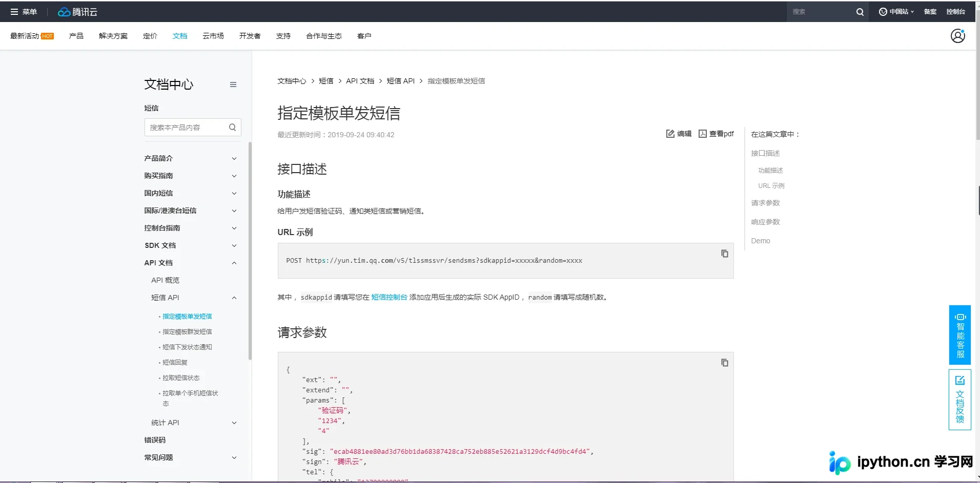Click 备案 link in top bar
980x483 pixels.
[930, 12]
